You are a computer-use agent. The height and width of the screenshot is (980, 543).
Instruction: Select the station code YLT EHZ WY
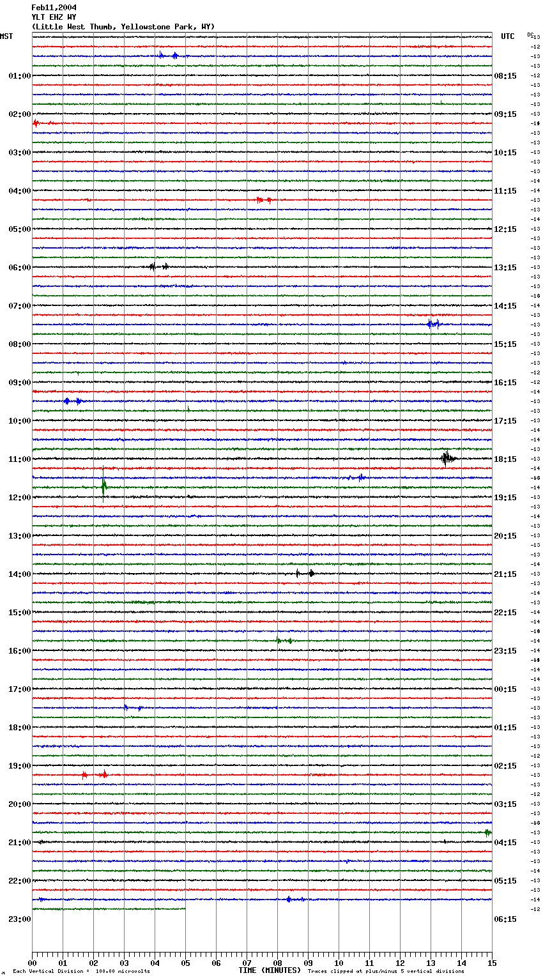(54, 17)
